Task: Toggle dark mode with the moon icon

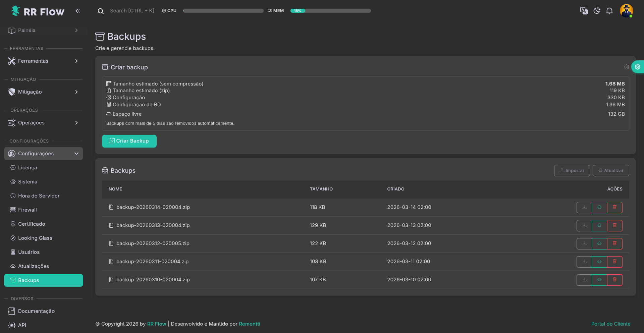Action: (597, 11)
